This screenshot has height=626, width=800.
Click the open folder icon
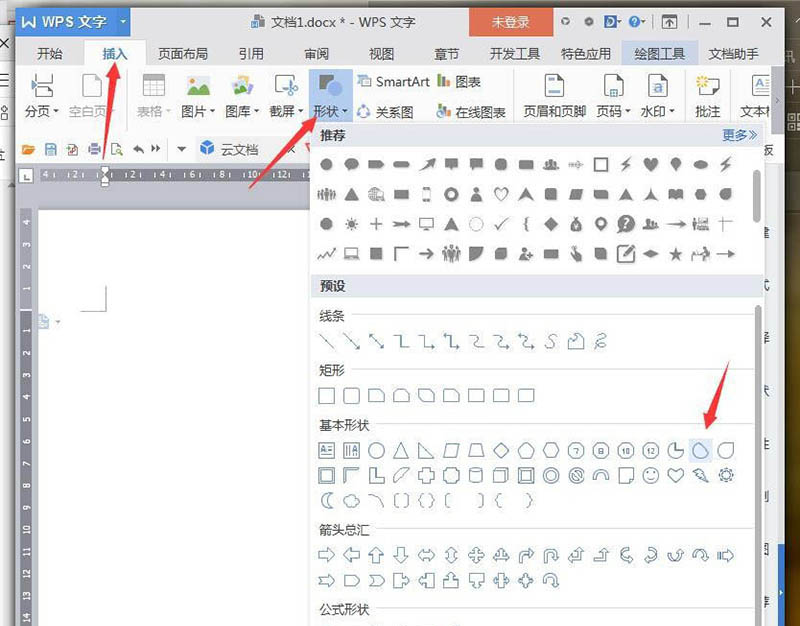(28, 149)
